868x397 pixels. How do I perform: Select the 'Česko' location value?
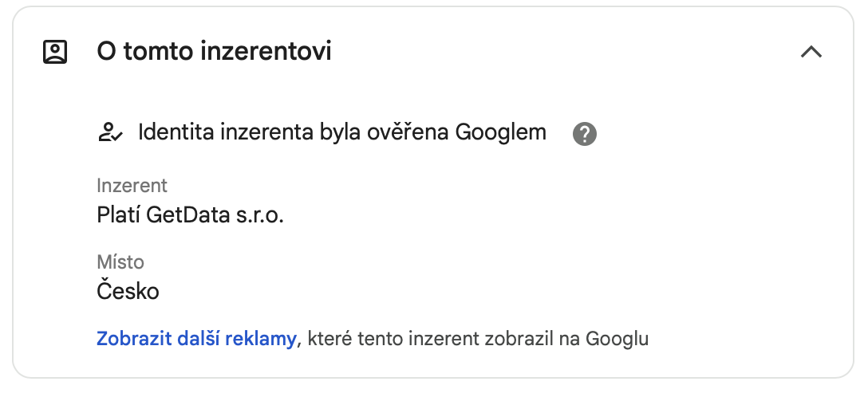128,291
